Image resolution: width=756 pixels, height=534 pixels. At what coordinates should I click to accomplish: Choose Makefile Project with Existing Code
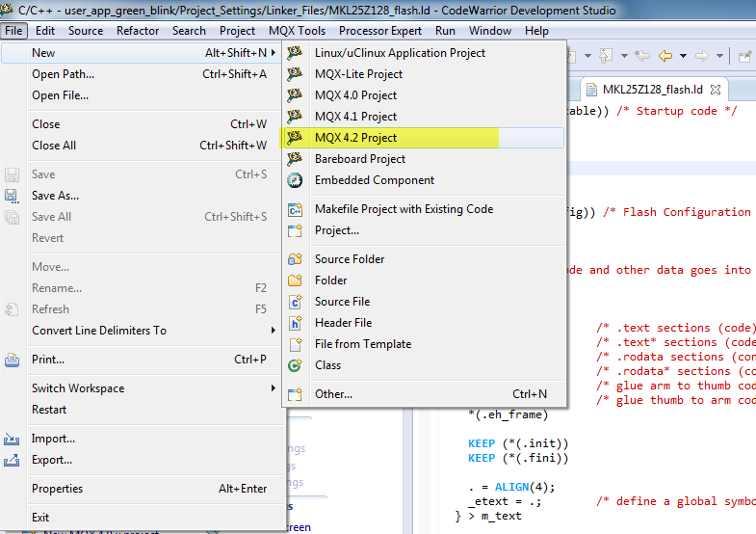(x=424, y=209)
